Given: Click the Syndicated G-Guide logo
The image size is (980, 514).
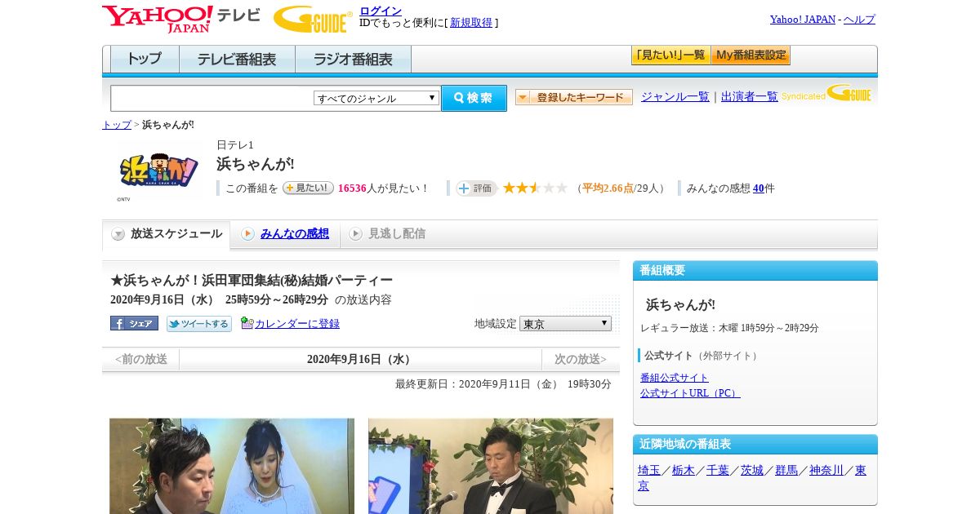Looking at the screenshot, I should tap(826, 94).
